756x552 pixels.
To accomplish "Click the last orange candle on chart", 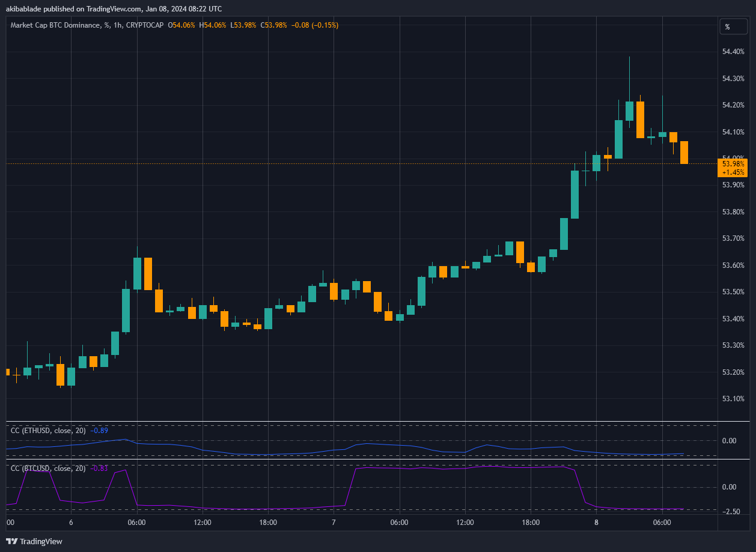I will click(684, 152).
